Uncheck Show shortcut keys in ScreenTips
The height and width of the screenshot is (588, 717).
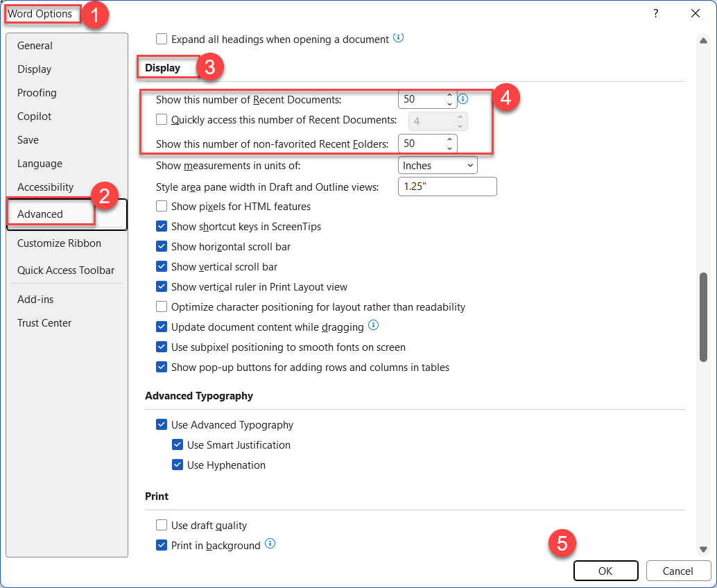(x=162, y=226)
